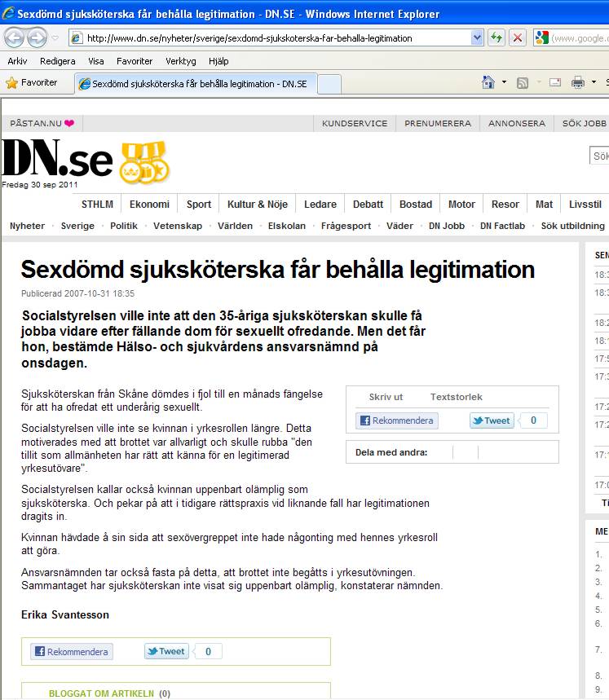Open the recent pages dropdown beside Forward

point(55,38)
